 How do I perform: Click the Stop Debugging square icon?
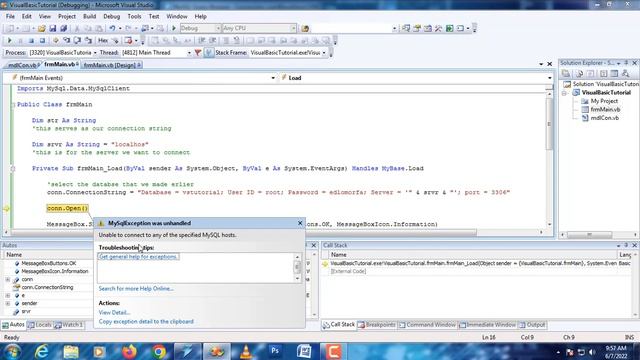click(31, 41)
